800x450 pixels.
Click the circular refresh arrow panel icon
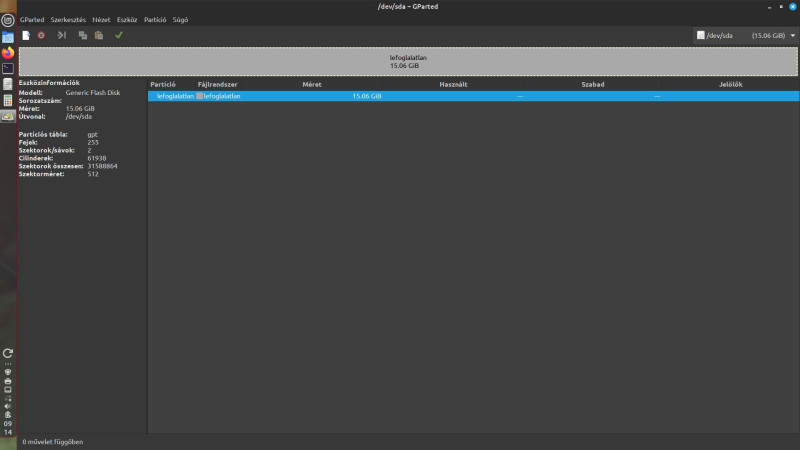click(x=8, y=353)
